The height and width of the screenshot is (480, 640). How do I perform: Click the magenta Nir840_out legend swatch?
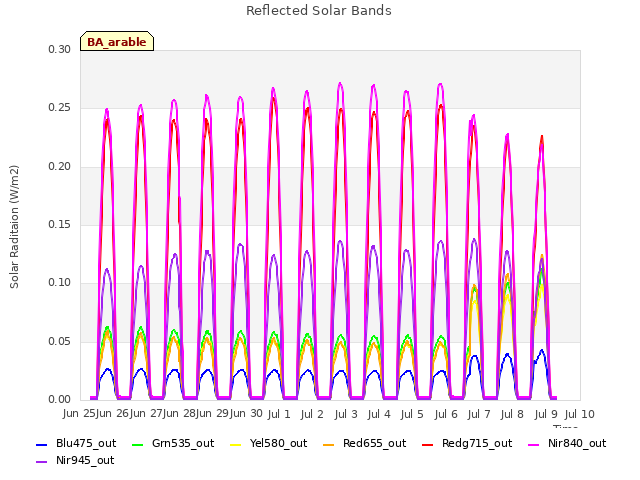coord(533,444)
